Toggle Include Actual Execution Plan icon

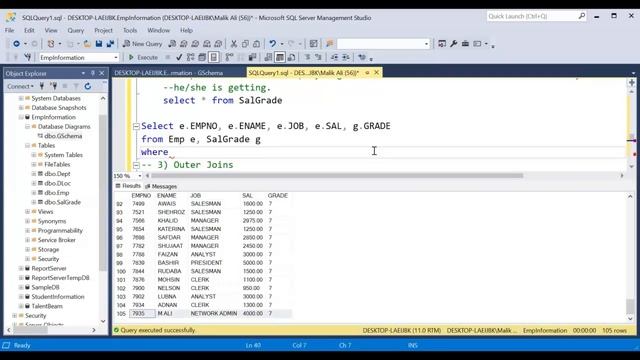pyautogui.click(x=229, y=58)
